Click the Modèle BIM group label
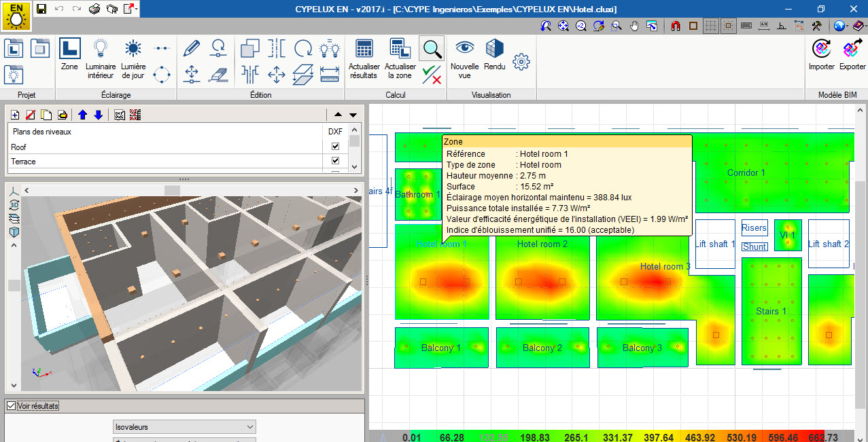The width and height of the screenshot is (868, 442). pos(837,95)
